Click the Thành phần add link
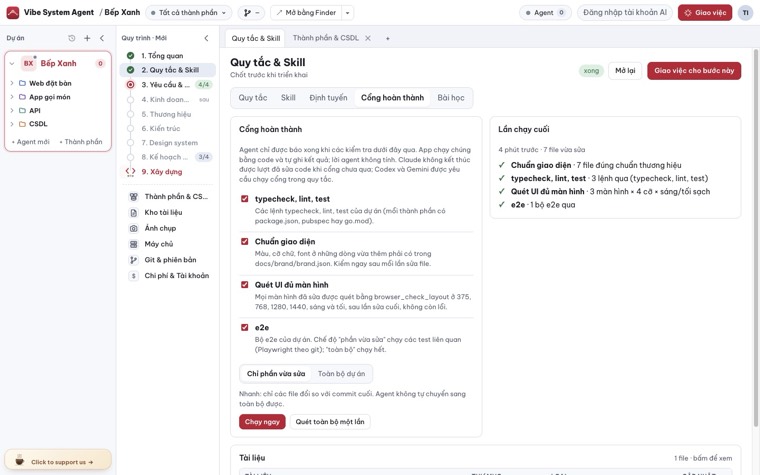 pos(81,142)
